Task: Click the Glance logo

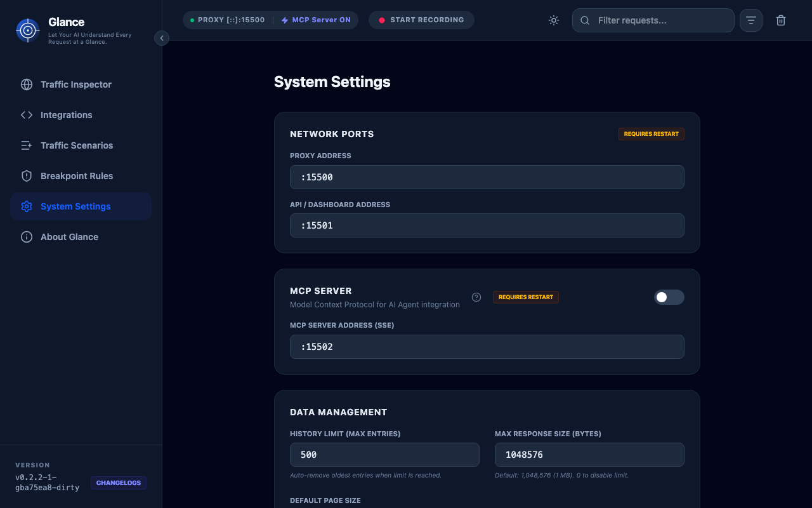Action: (x=27, y=30)
